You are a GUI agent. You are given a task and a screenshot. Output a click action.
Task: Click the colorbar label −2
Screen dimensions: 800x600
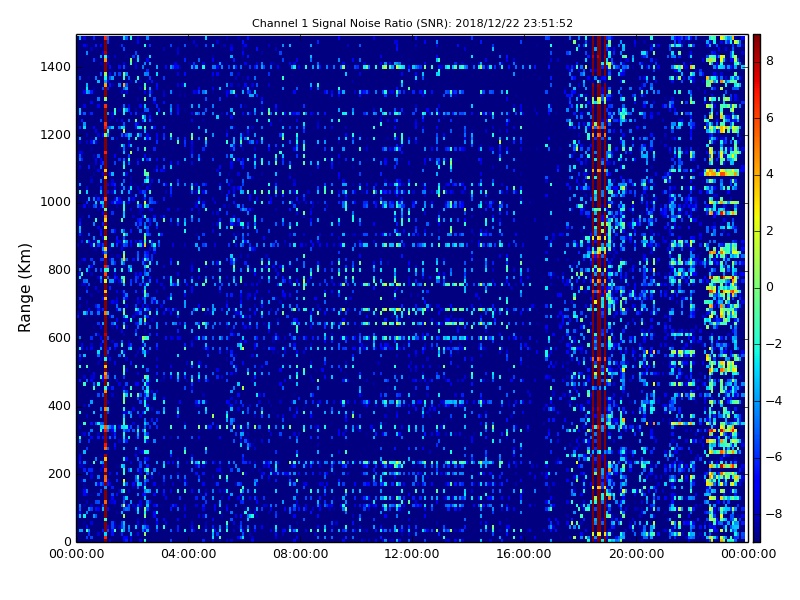pyautogui.click(x=774, y=344)
